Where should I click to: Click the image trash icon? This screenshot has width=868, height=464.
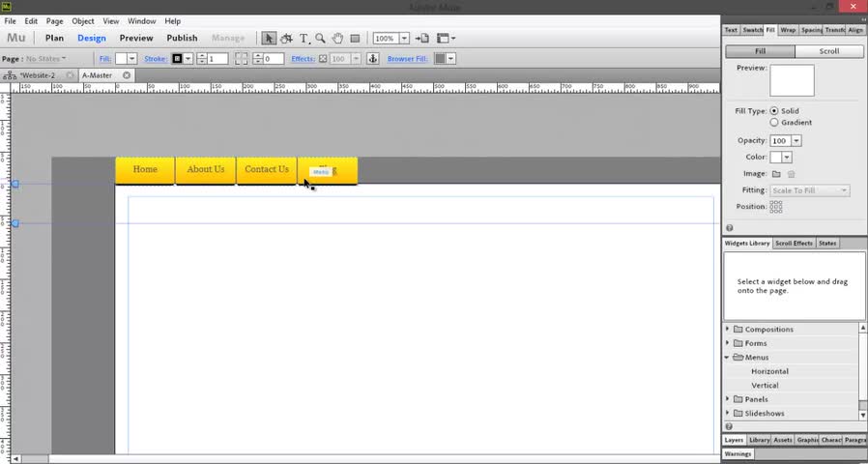[791, 174]
